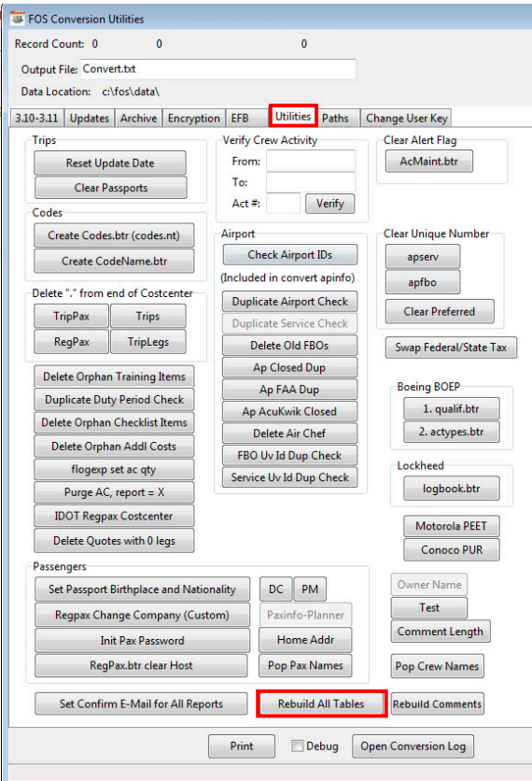Click the FOS Conversion Utilities title bar icon

pos(18,19)
